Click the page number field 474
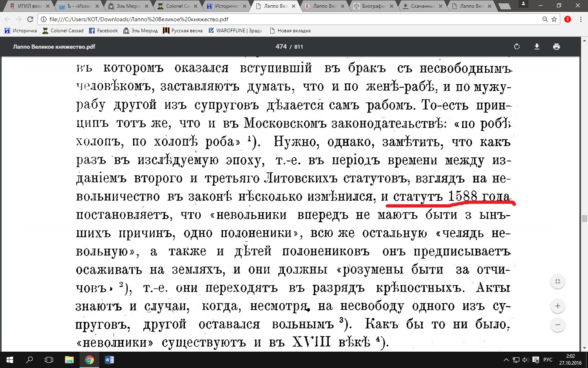The height and width of the screenshot is (368, 588). tap(281, 47)
